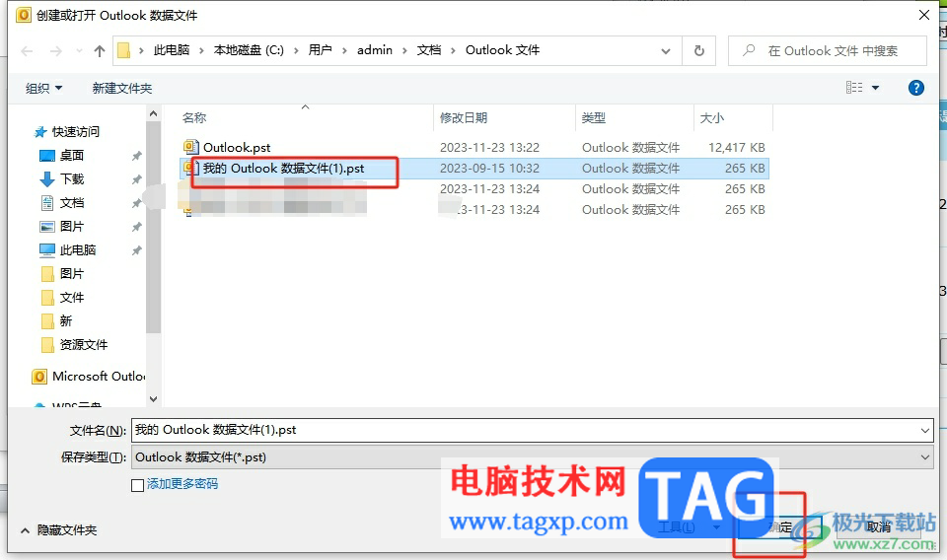Click the 桌面 desktop icon
Image resolution: width=947 pixels, height=560 pixels.
tap(47, 156)
